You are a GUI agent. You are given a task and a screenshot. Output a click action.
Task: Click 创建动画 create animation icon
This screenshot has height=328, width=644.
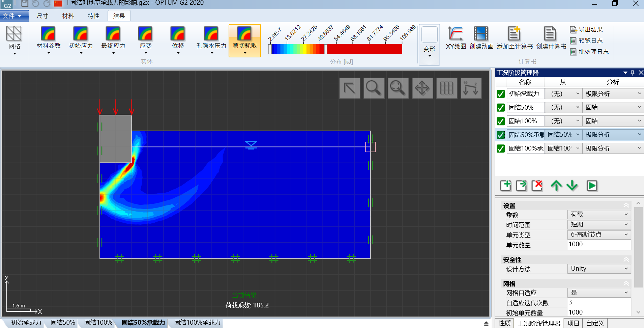click(481, 38)
